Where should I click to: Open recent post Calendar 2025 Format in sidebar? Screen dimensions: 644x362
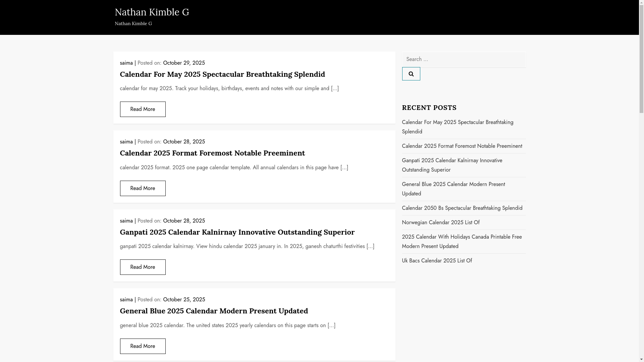click(462, 146)
